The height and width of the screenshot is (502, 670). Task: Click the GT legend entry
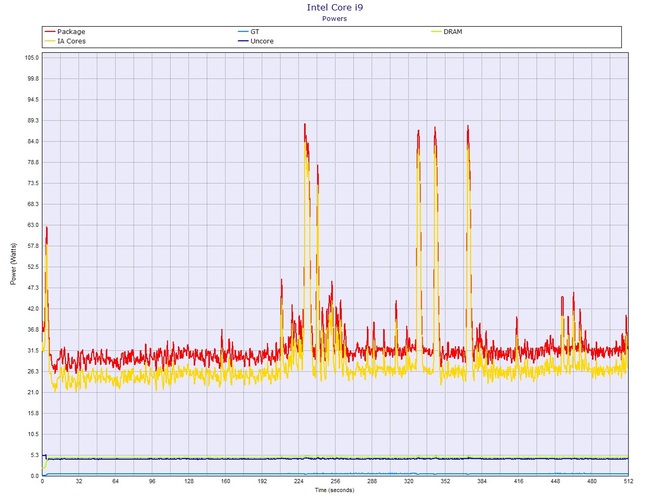coord(249,32)
